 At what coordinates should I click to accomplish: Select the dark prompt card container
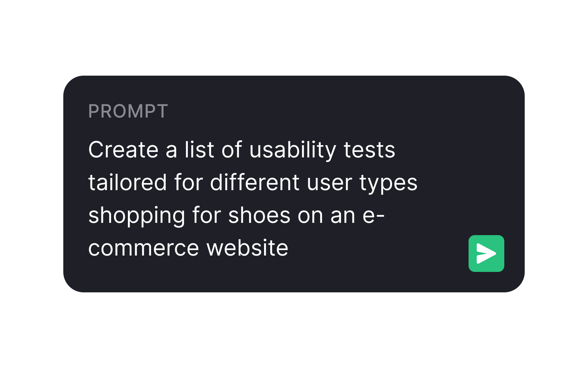pos(294,182)
